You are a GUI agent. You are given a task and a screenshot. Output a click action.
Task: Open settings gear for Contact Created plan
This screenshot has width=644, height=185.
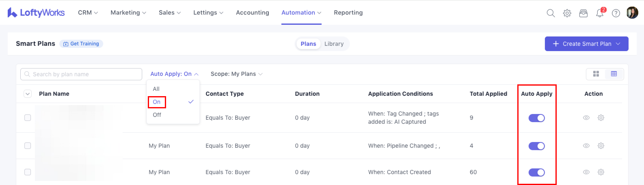601,172
